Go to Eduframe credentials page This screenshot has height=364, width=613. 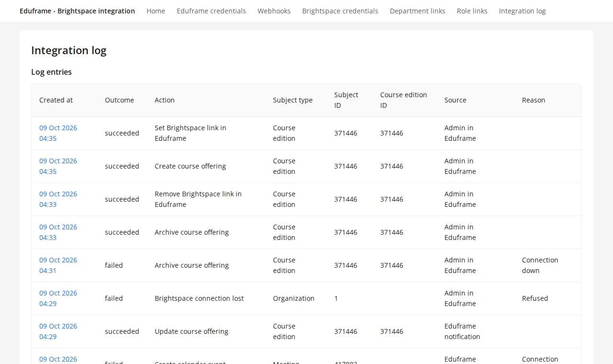[211, 11]
